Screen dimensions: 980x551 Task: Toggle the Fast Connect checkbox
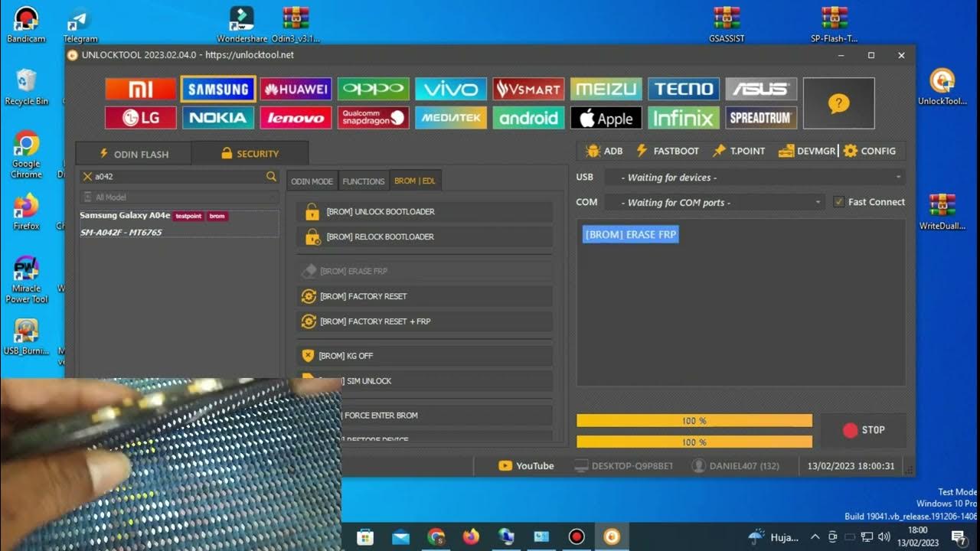click(839, 202)
